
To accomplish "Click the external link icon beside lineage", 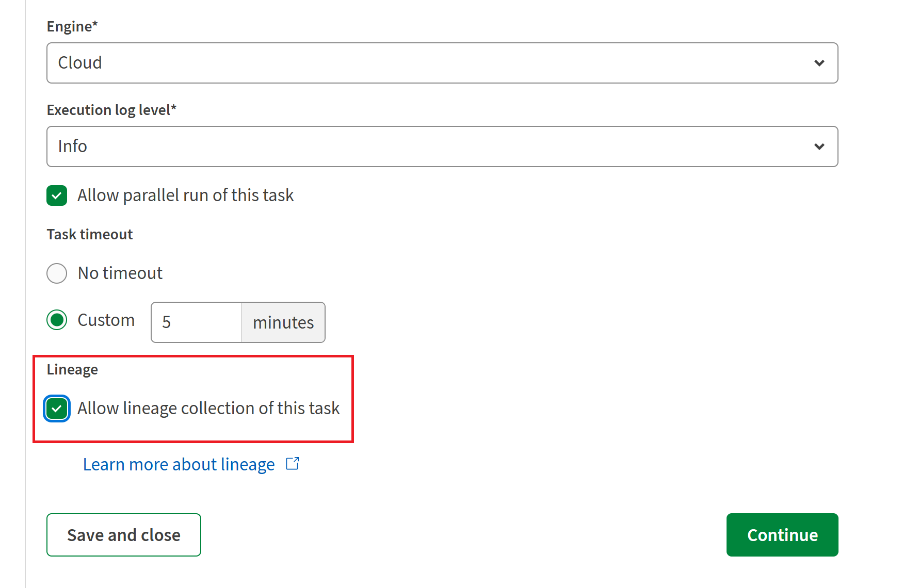I will pyautogui.click(x=292, y=464).
